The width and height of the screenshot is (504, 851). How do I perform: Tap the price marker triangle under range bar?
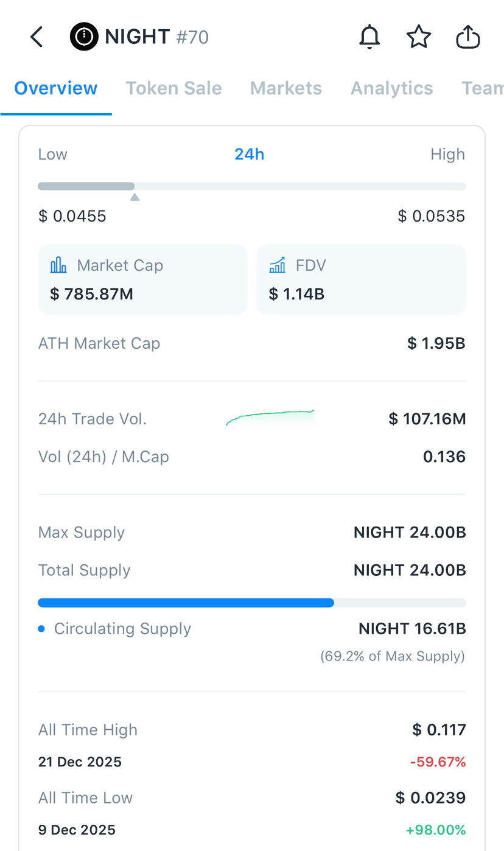click(x=135, y=197)
